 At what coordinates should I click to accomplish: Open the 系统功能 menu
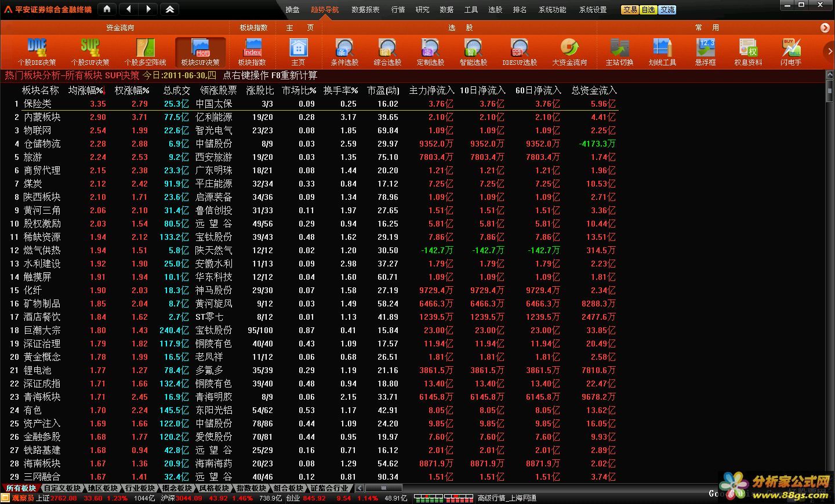pyautogui.click(x=553, y=10)
